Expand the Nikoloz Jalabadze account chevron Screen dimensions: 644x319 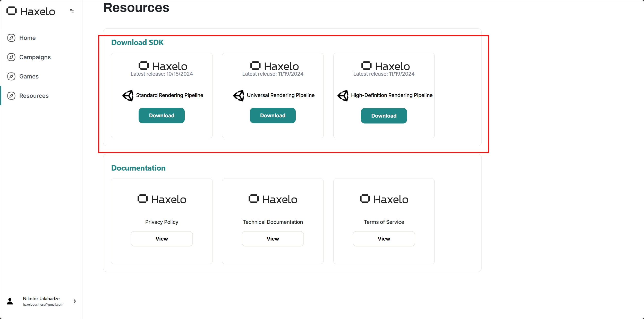75,301
